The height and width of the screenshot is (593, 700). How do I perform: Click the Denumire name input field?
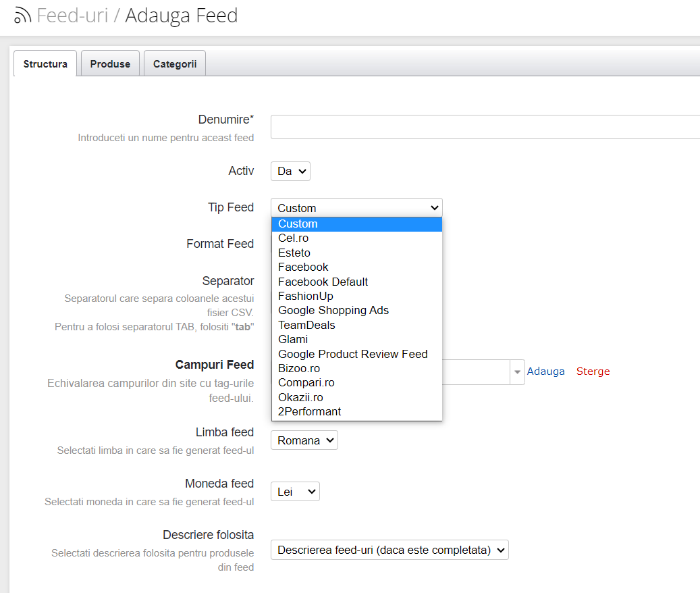tap(485, 127)
